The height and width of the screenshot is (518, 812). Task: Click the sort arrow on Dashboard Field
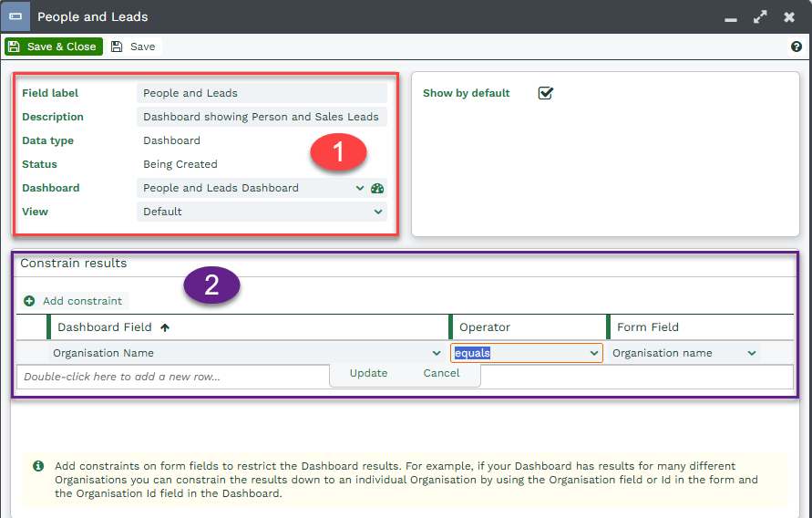(x=165, y=327)
